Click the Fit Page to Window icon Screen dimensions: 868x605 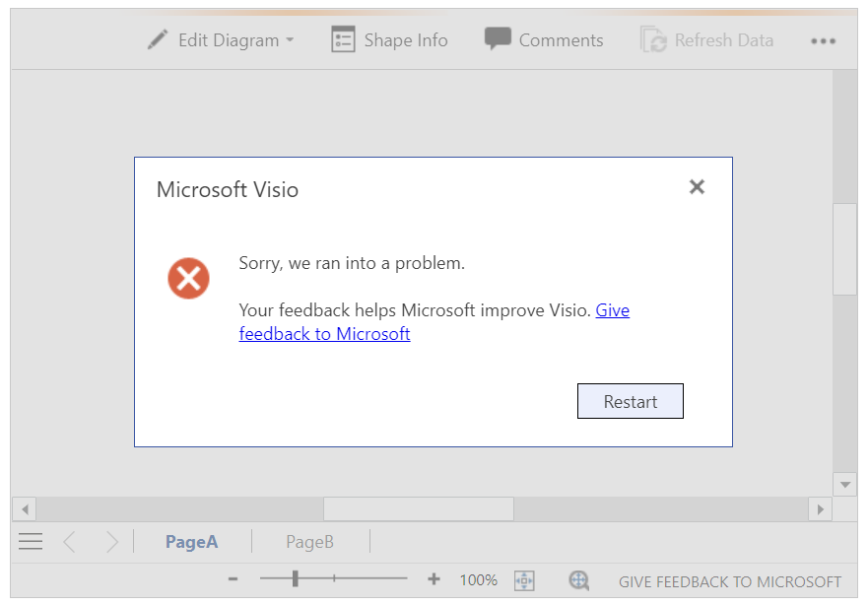pyautogui.click(x=524, y=580)
